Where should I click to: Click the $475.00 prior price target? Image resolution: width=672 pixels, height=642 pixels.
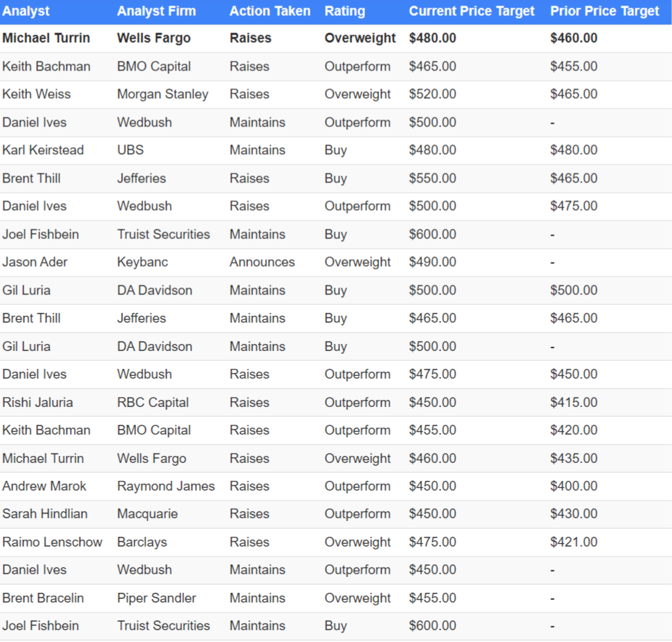point(574,206)
